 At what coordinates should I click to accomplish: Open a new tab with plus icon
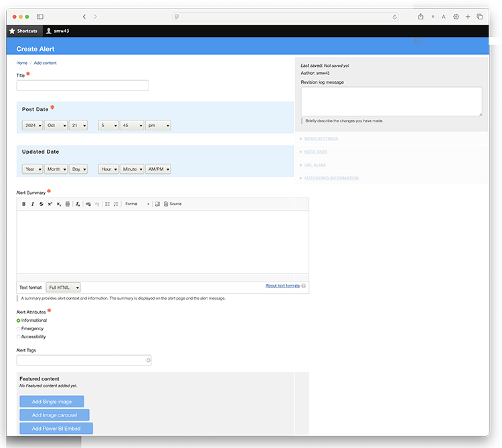468,17
